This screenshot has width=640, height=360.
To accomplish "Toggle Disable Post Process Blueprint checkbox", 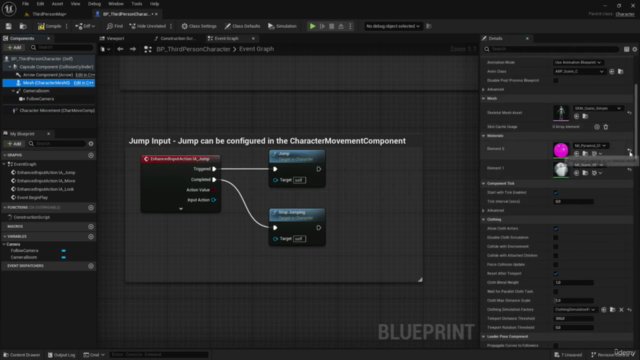I will pos(556,80).
